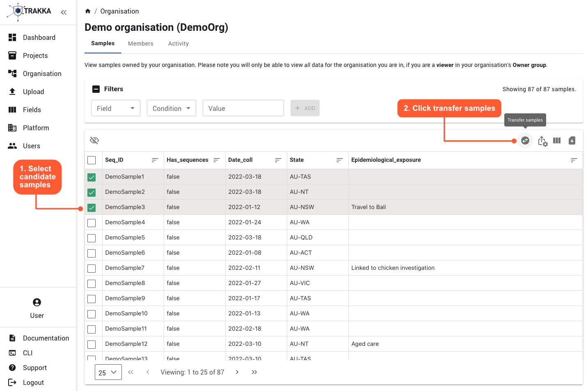The height and width of the screenshot is (391, 588).
Task: Click Organisation breadcrumb link
Action: (x=119, y=11)
